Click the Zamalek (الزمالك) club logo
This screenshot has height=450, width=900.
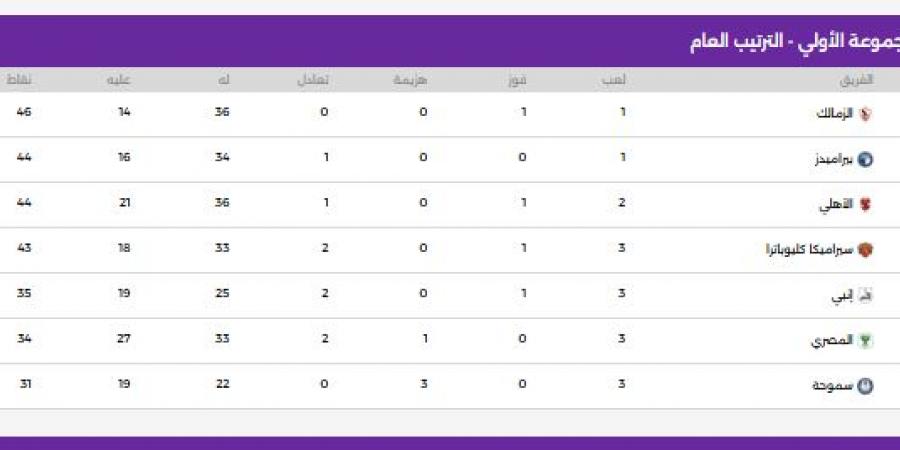coord(866,113)
